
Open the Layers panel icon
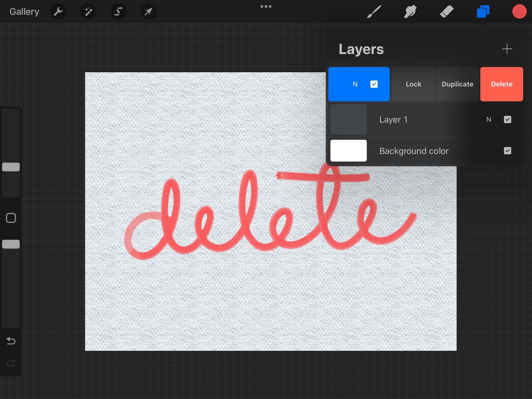483,11
